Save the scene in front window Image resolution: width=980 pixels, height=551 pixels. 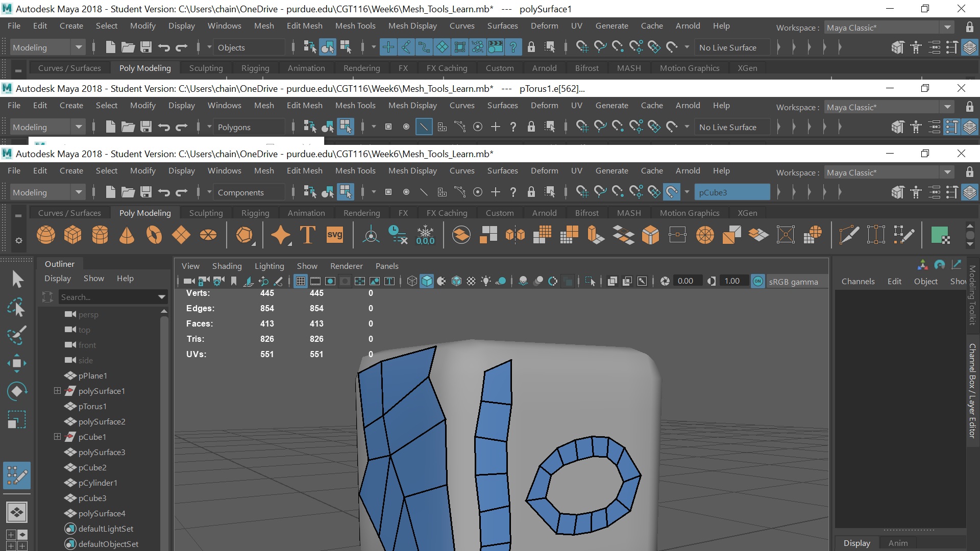pos(146,192)
